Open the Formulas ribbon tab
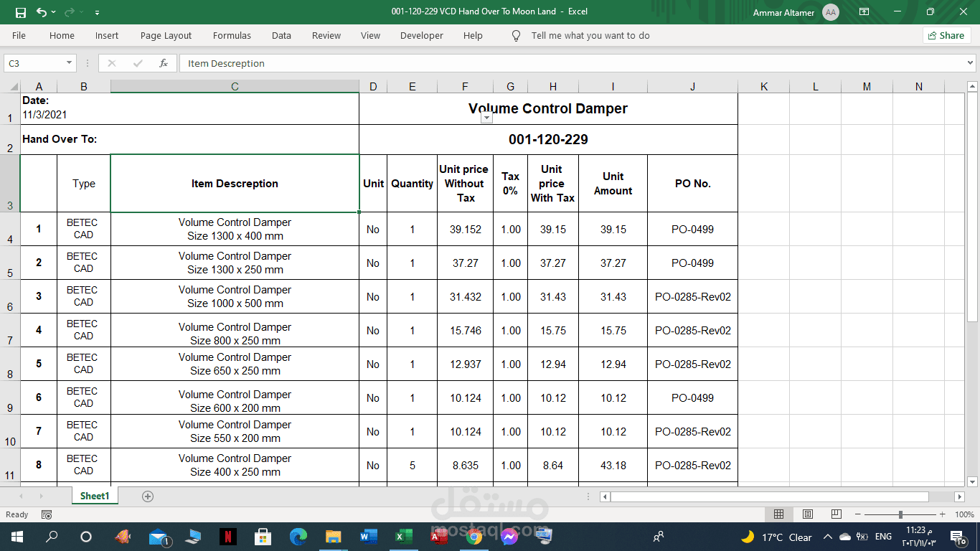 [x=232, y=35]
